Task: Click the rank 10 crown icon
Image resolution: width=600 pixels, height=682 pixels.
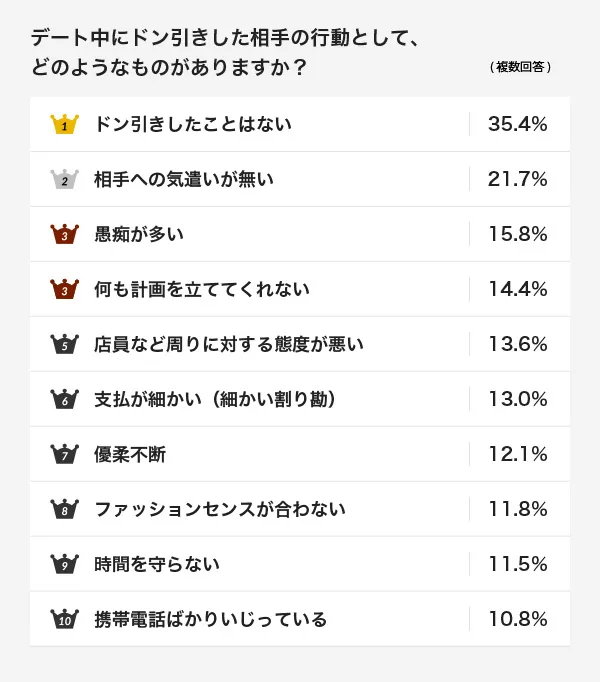Action: [64, 619]
